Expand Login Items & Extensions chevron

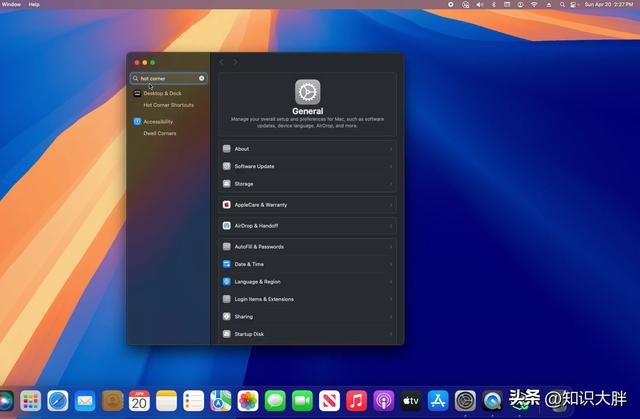(x=390, y=299)
